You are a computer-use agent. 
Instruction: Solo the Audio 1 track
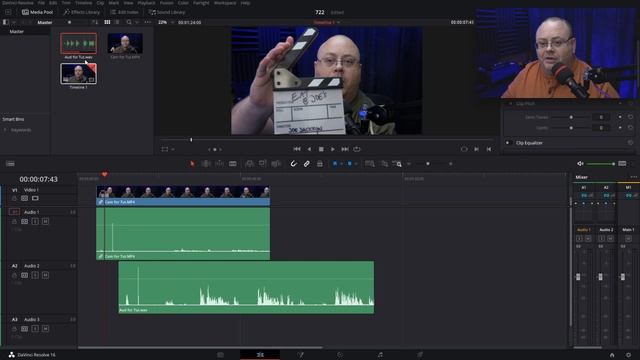pos(35,221)
